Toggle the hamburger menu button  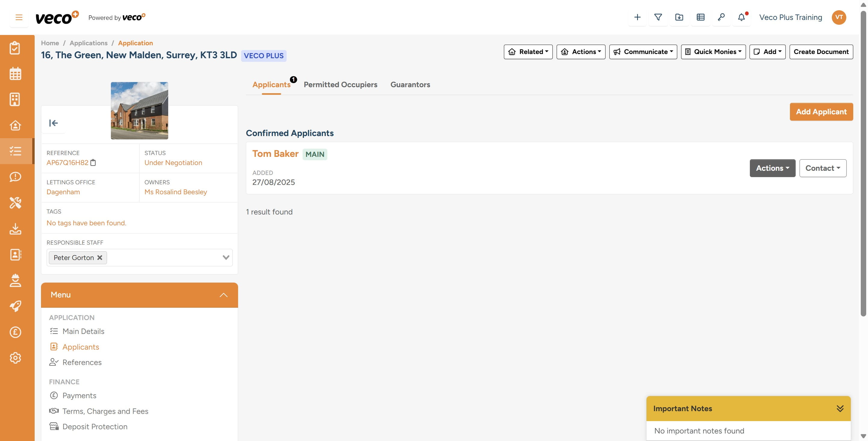click(x=19, y=17)
